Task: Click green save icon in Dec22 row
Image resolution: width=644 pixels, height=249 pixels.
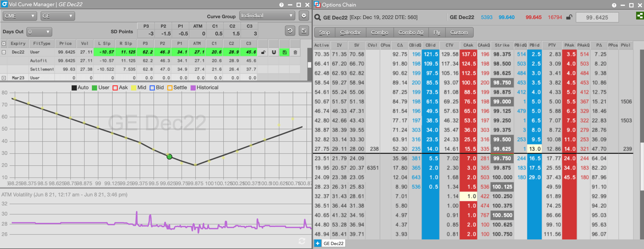Action: pyautogui.click(x=284, y=52)
